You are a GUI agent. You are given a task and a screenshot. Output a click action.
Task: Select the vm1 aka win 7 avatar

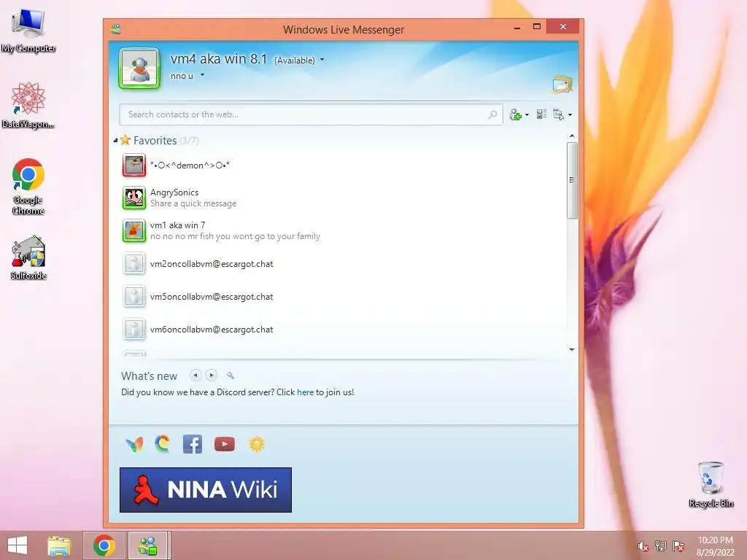pyautogui.click(x=134, y=231)
